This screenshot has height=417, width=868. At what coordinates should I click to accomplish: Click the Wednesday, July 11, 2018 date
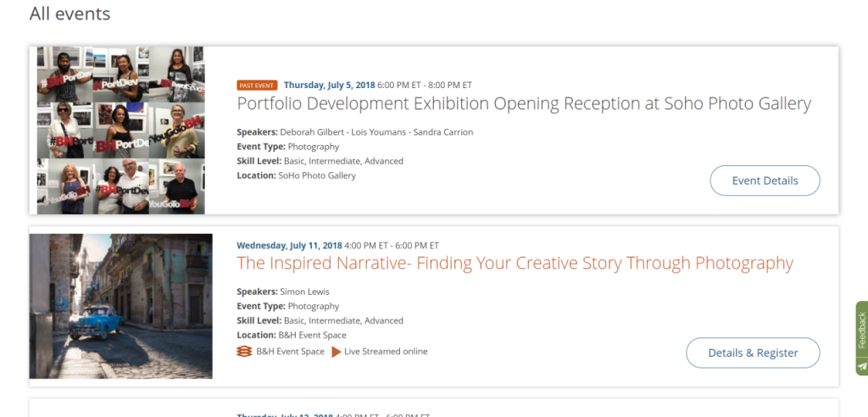click(290, 246)
